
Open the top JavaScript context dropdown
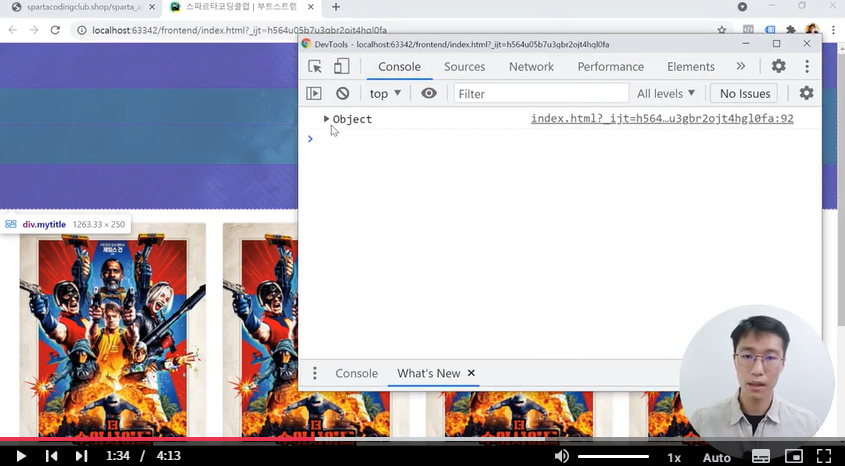pyautogui.click(x=385, y=93)
